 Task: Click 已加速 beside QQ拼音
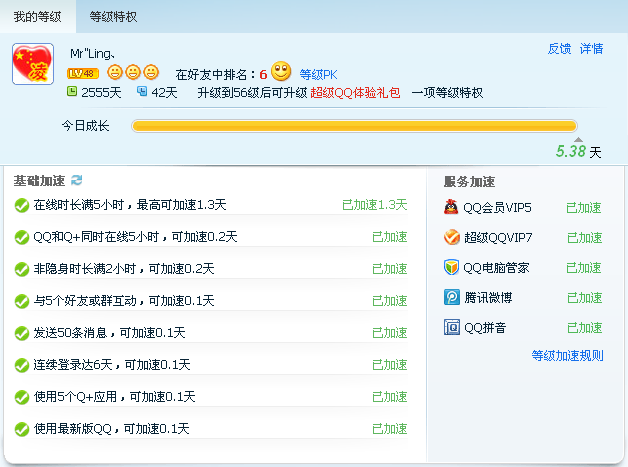(584, 328)
